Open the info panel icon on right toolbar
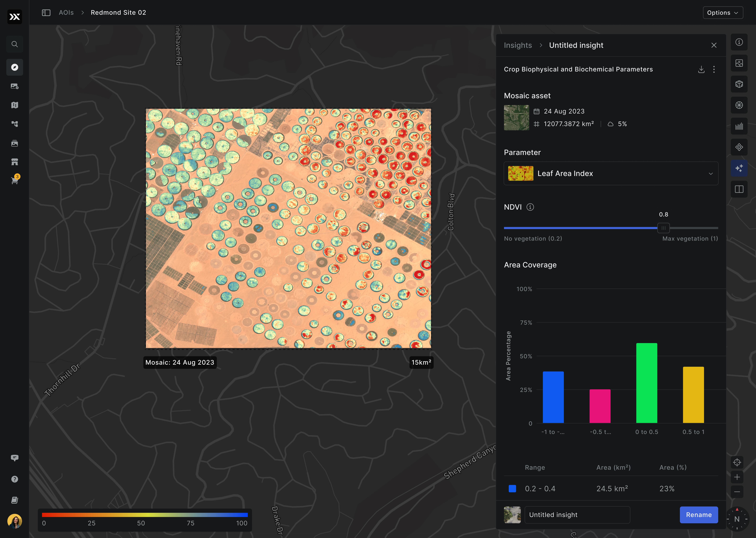The height and width of the screenshot is (538, 756). [x=739, y=42]
